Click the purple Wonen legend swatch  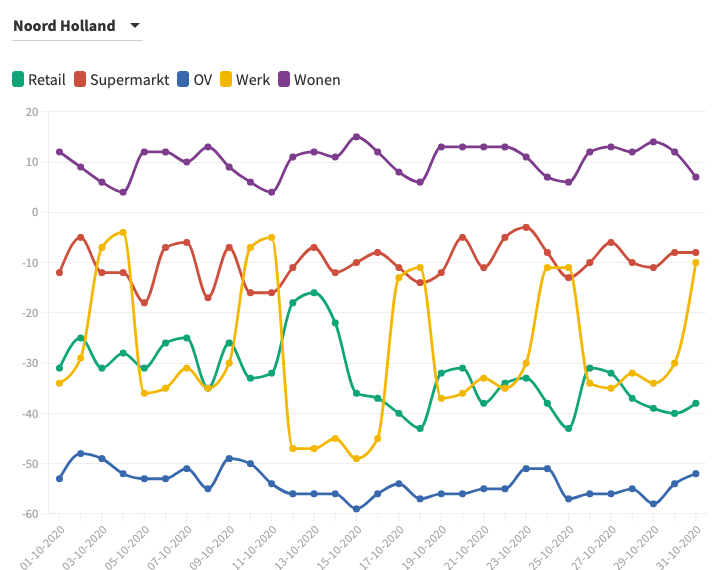point(284,80)
